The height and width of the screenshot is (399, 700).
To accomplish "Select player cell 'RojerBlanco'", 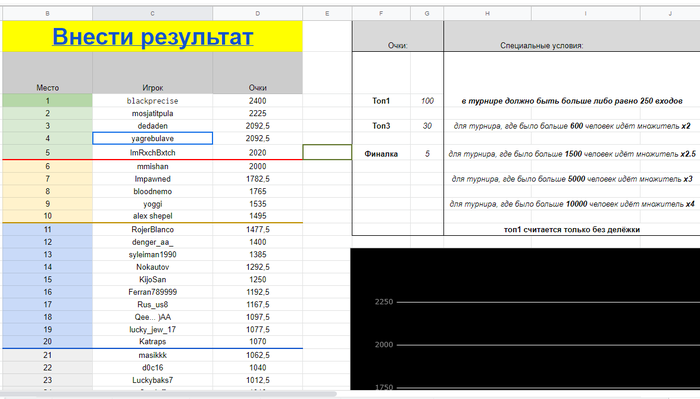I will pyautogui.click(x=152, y=229).
